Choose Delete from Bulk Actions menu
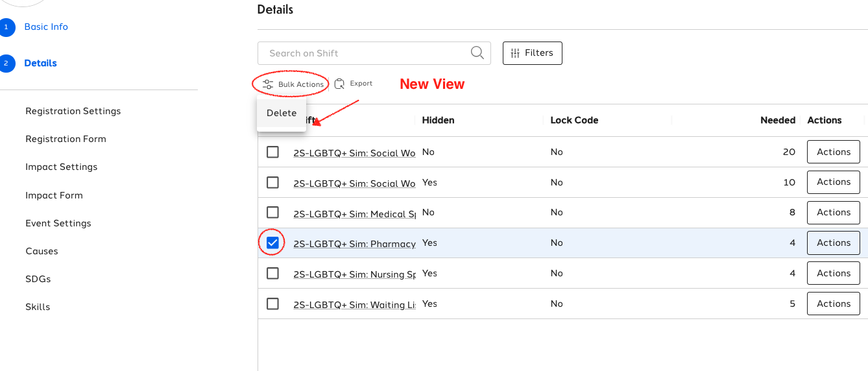 click(282, 113)
